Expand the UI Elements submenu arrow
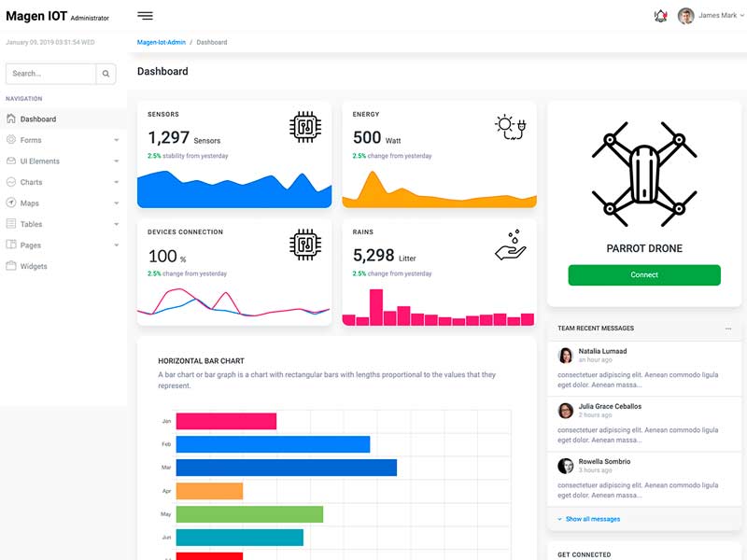Viewport: 747px width, 560px height. click(x=116, y=161)
